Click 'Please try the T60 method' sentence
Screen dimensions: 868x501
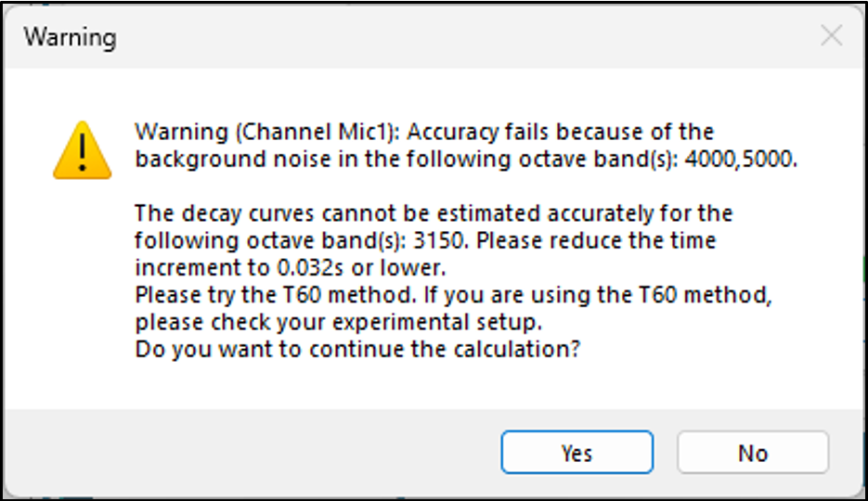(x=269, y=297)
